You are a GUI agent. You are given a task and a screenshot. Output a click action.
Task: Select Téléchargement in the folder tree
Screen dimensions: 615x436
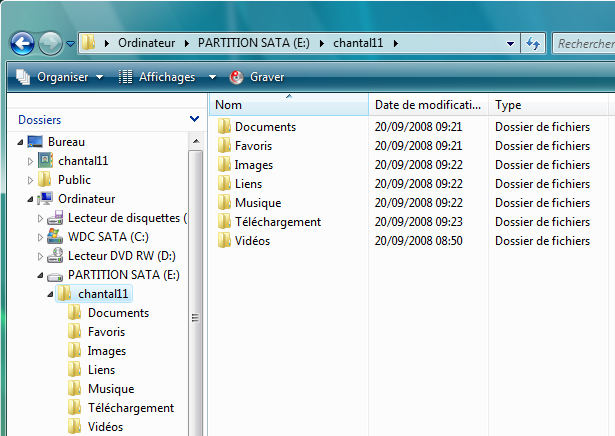pos(131,408)
